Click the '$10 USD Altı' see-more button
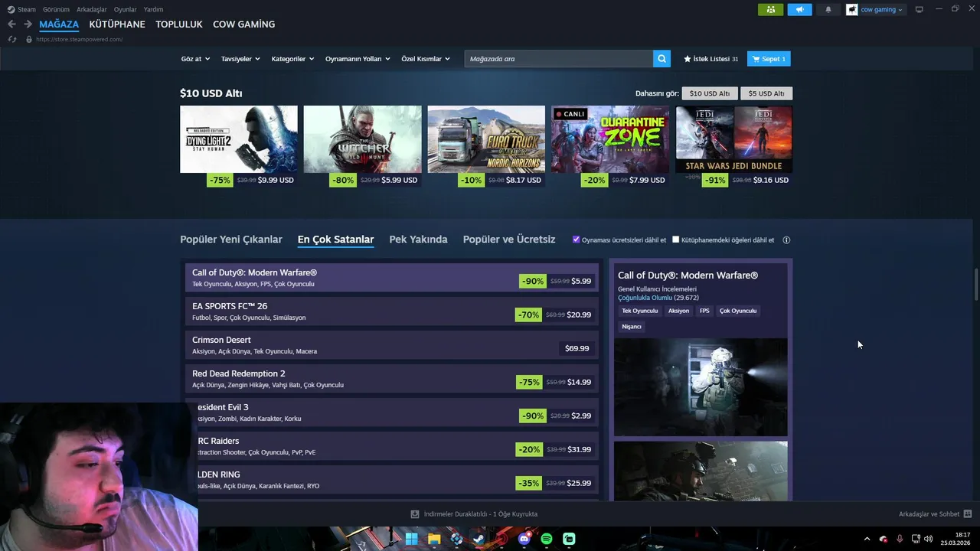This screenshot has height=551, width=980. point(710,93)
